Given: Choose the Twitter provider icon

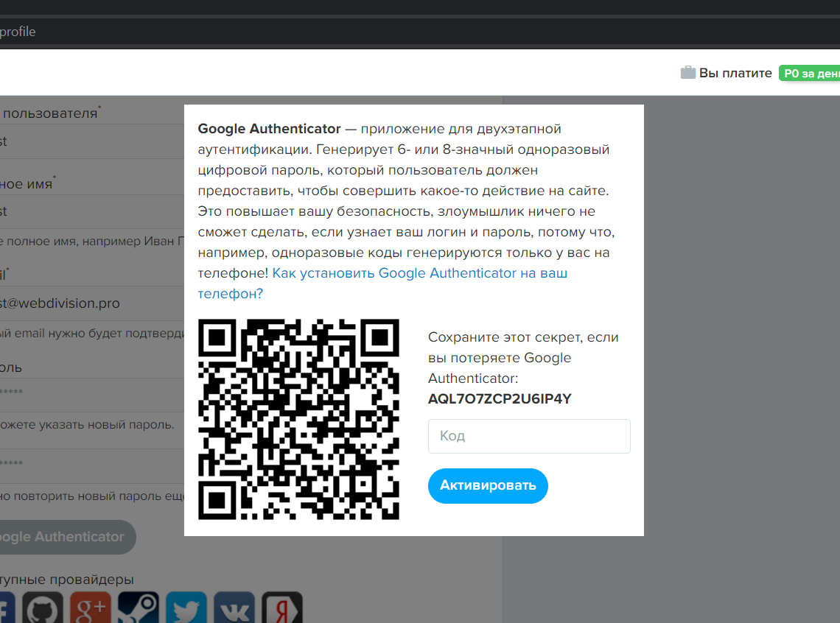Looking at the screenshot, I should pos(186,610).
